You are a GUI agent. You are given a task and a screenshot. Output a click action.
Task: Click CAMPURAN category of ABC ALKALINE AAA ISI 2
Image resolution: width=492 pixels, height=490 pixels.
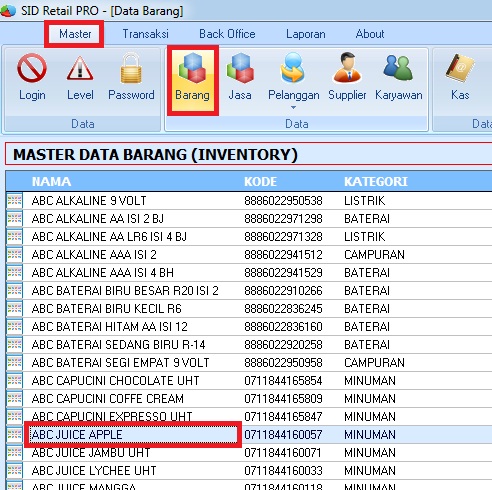(374, 255)
